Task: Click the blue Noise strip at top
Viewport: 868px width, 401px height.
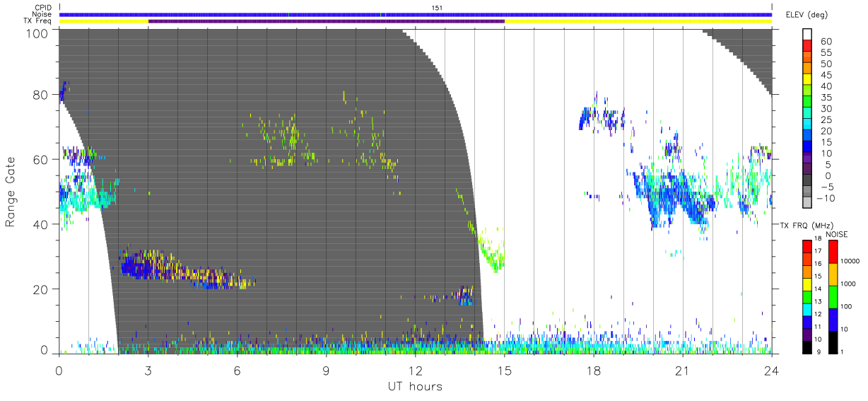Action: click(416, 14)
